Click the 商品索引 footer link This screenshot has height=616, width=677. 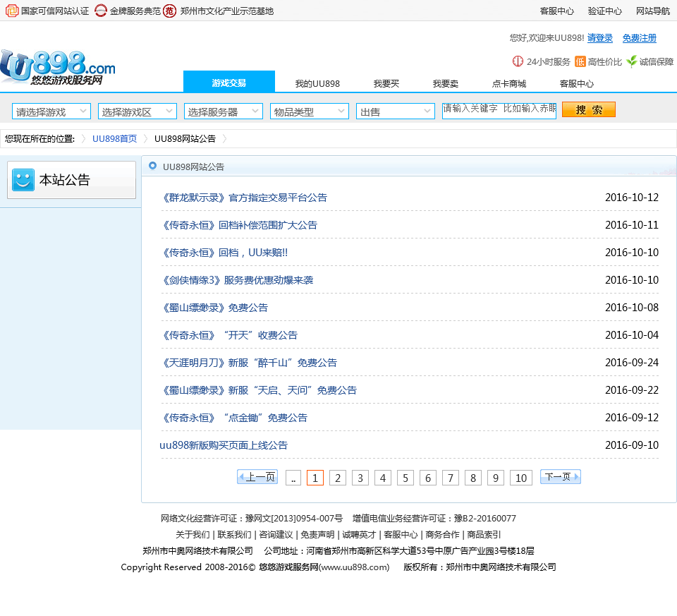(x=484, y=535)
